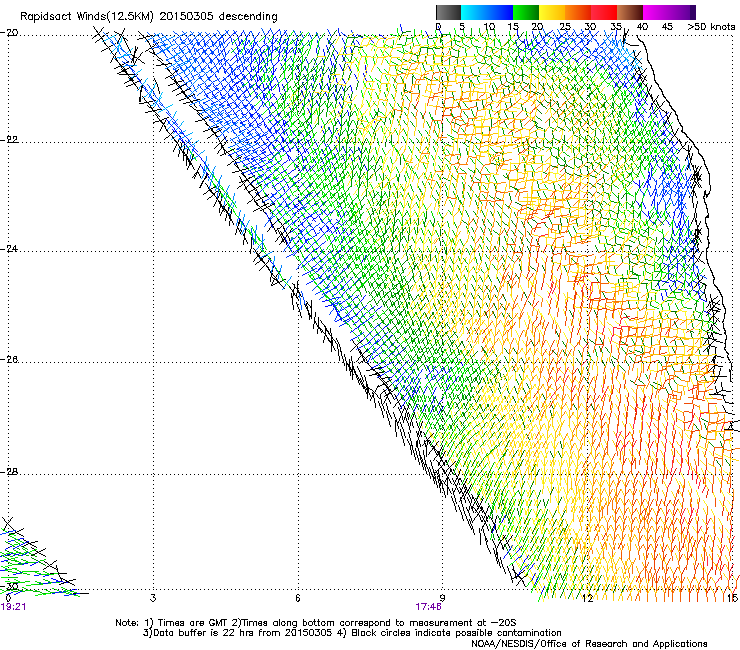Click the purple '19:21' swath time
740x650 pixels.
click(13, 607)
